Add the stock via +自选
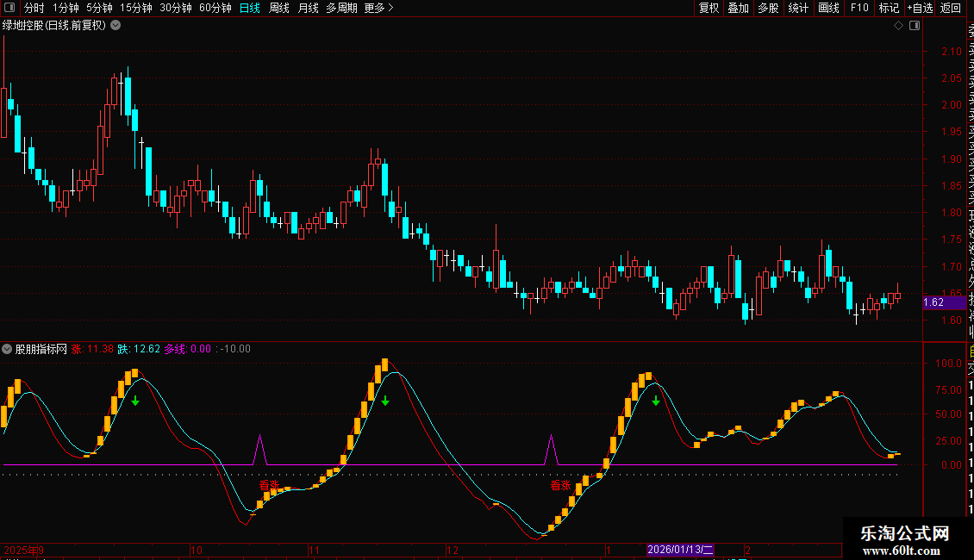Screen dimensions: 974x560 point(919,8)
